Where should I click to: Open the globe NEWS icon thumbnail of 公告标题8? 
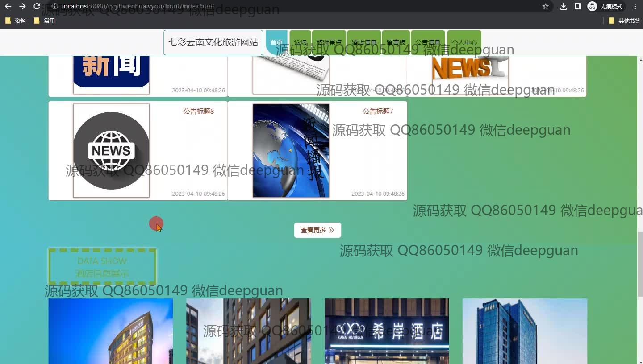click(111, 151)
